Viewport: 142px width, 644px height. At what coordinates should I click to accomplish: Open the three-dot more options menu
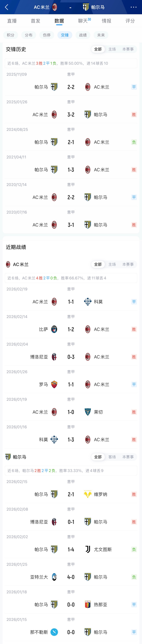tap(134, 7)
